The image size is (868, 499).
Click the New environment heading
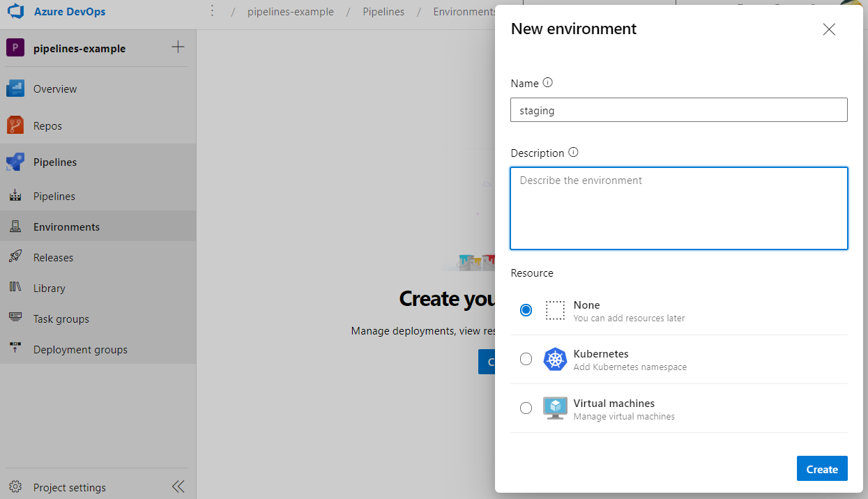574,29
